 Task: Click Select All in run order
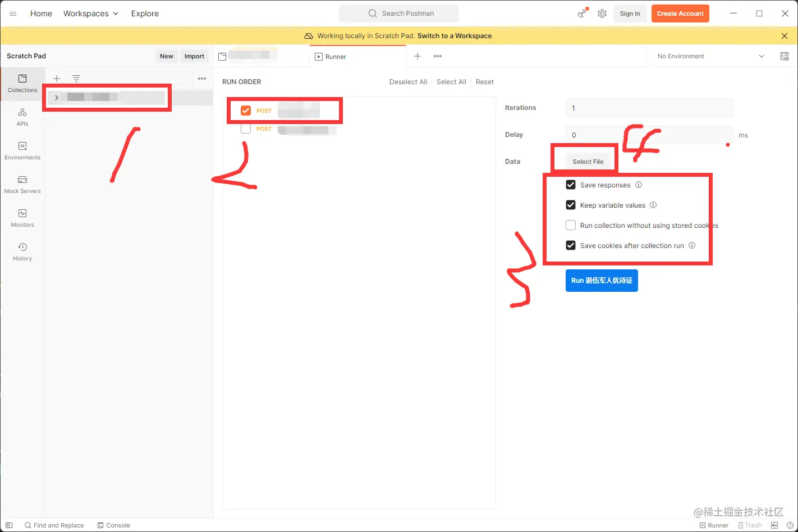coord(451,82)
